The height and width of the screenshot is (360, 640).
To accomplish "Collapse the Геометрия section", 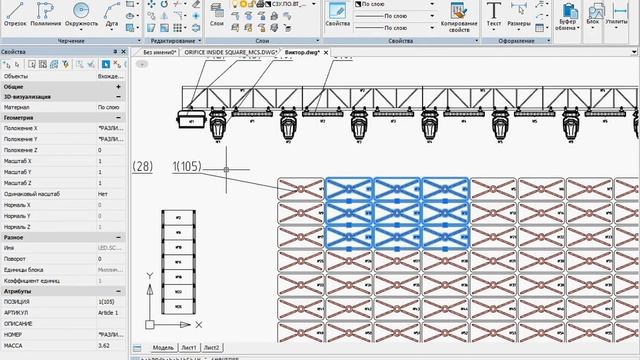I will tap(118, 118).
